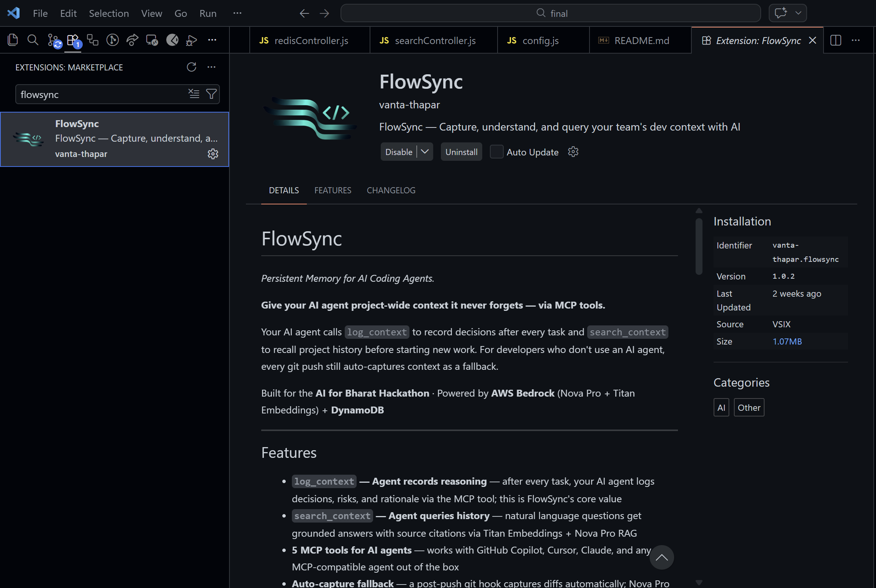The height and width of the screenshot is (588, 876).
Task: Clear extensions search results icon
Action: [x=194, y=94]
